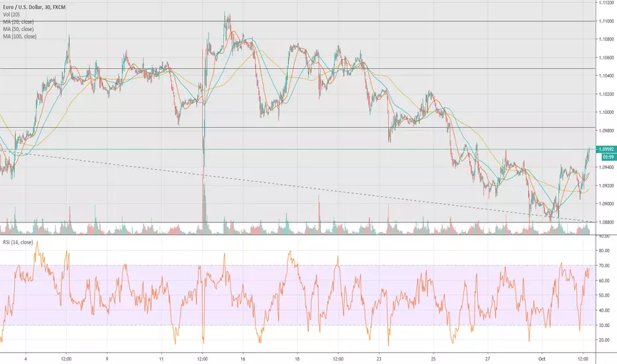Viewport: 617px width, 364px height.
Task: Click the 25 date label on time axis
Action: (x=433, y=359)
